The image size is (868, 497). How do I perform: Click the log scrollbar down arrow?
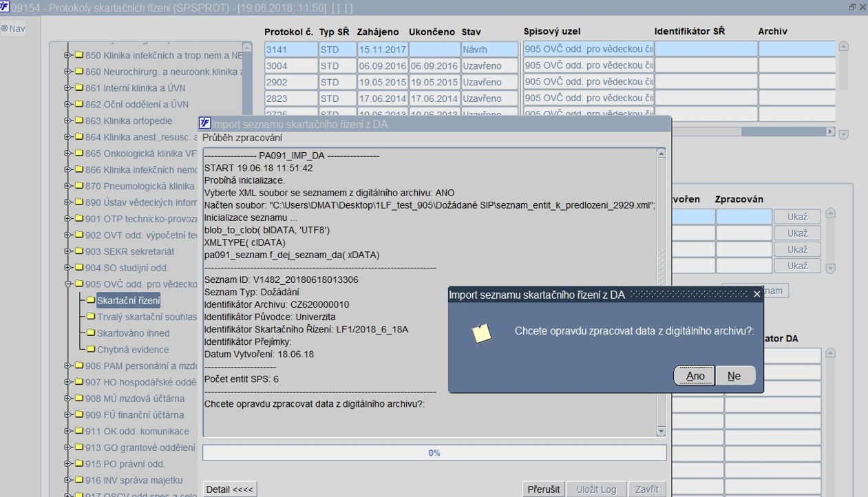click(661, 432)
